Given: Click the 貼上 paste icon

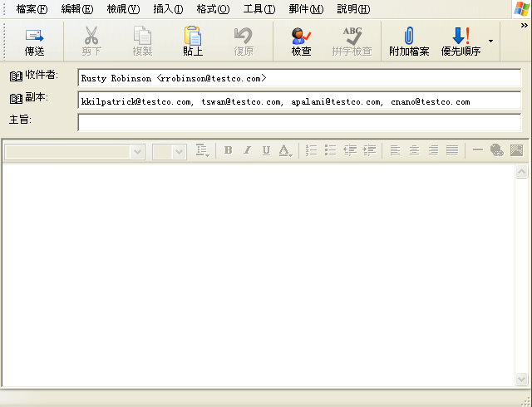Looking at the screenshot, I should click(x=193, y=36).
